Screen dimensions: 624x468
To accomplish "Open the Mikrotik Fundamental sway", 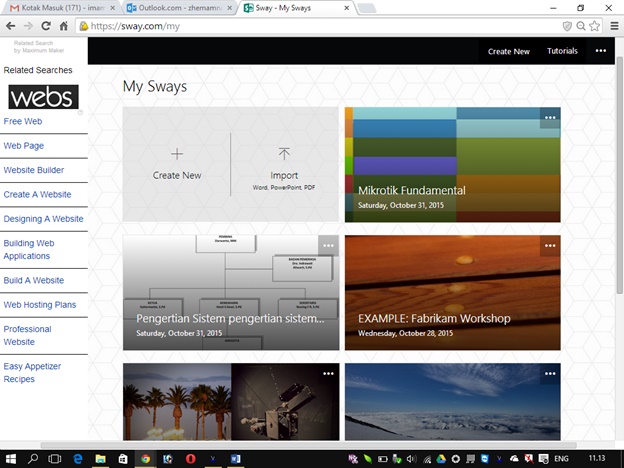I will (x=452, y=165).
